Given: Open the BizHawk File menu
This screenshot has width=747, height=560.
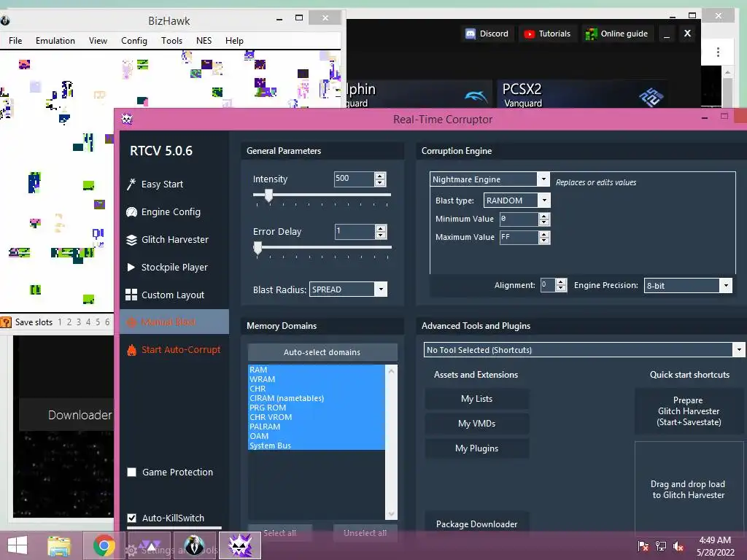Looking at the screenshot, I should (15, 41).
